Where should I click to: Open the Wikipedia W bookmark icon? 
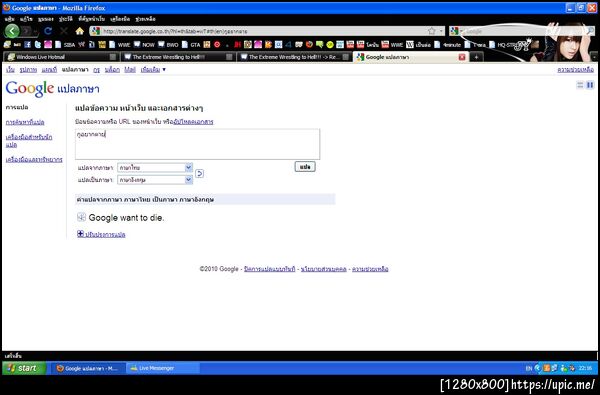(410, 45)
